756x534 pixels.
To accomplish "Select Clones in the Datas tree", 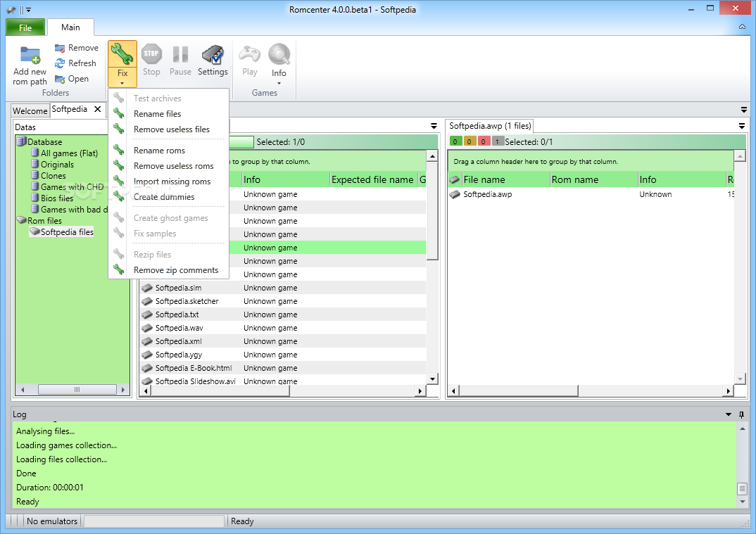I will click(53, 175).
